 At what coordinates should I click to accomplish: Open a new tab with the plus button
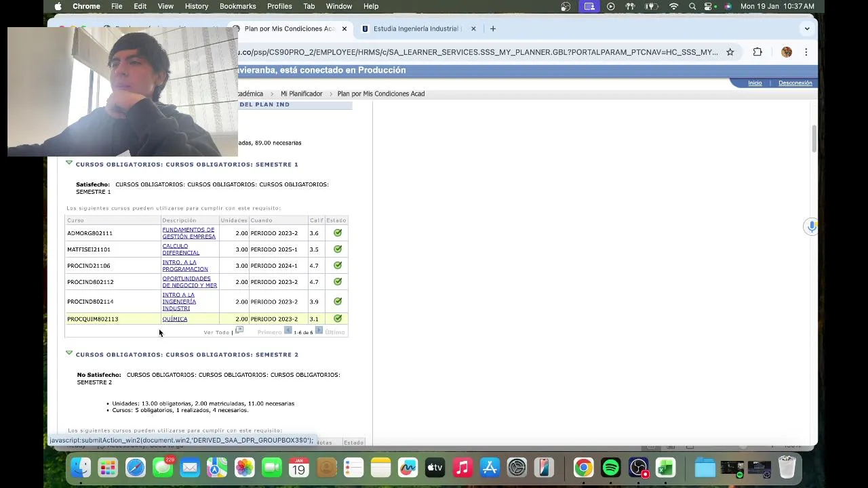493,28
